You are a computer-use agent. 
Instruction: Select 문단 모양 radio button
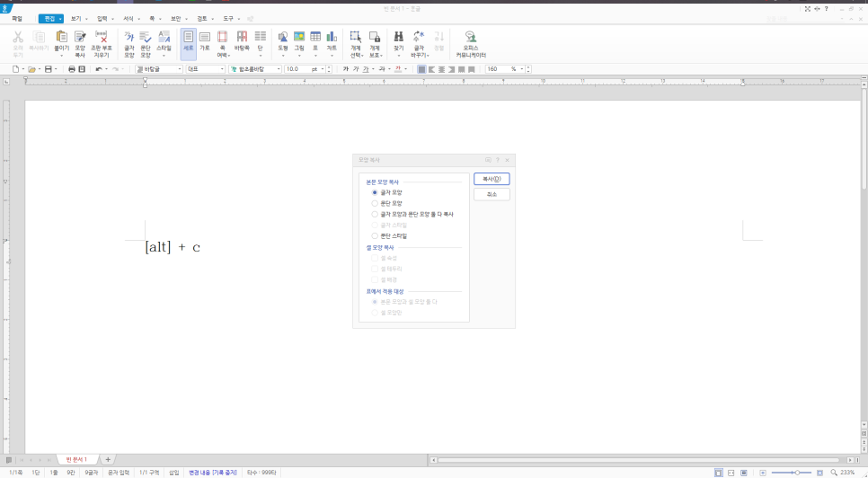coord(375,204)
